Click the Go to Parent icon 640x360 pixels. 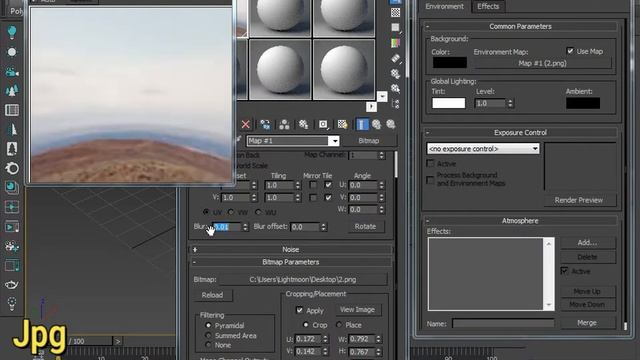click(376, 124)
